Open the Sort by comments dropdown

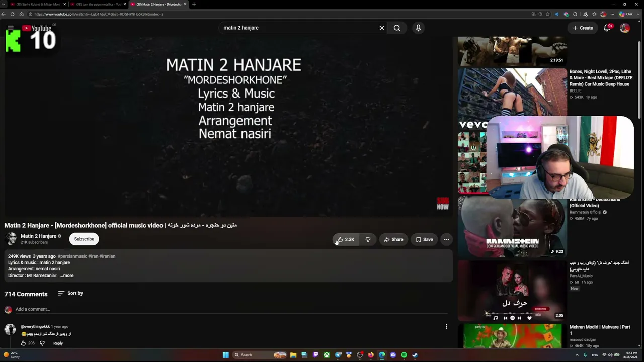[70, 293]
